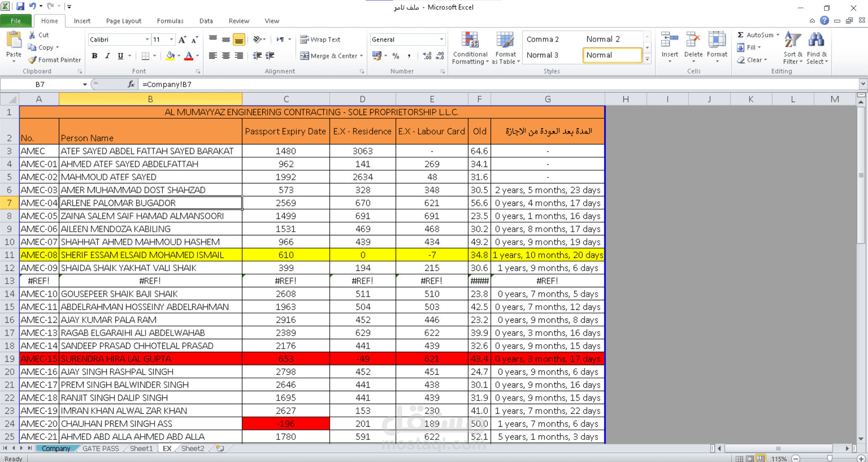868x462 pixels.
Task: Expand the formula bar
Action: click(x=863, y=84)
